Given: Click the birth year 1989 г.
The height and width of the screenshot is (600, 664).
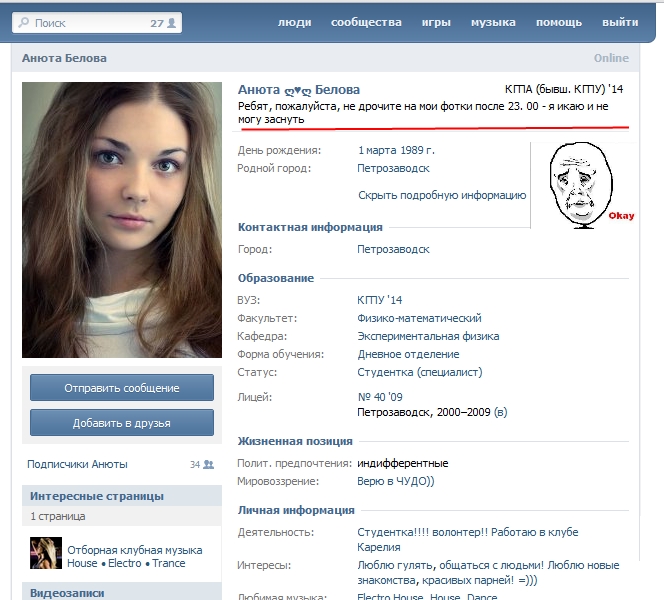Looking at the screenshot, I should pyautogui.click(x=418, y=150).
